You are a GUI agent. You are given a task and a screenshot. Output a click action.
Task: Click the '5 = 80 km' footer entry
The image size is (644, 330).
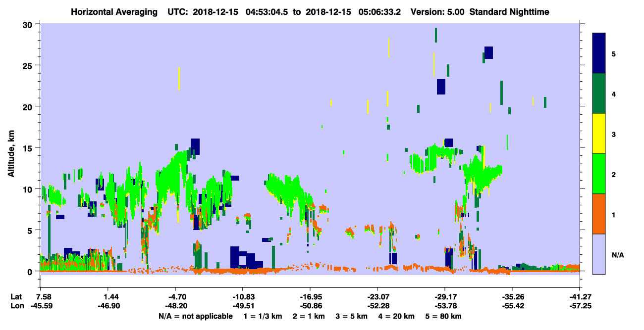point(444,316)
